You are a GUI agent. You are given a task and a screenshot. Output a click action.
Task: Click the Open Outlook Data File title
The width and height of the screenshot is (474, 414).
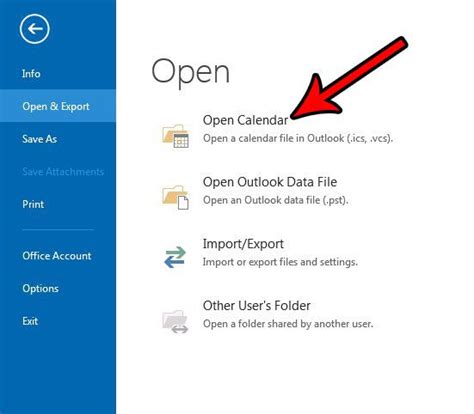tap(270, 182)
